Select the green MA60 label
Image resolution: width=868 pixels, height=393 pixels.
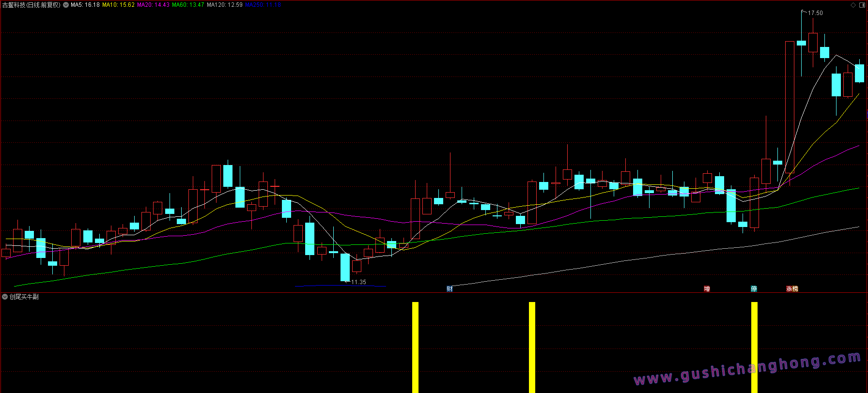pyautogui.click(x=188, y=5)
